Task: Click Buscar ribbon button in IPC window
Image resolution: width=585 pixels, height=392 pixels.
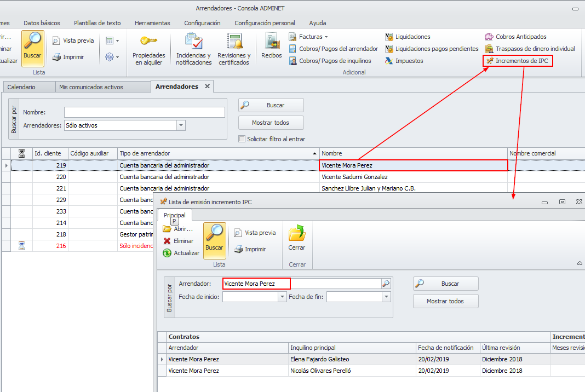Action: point(214,240)
